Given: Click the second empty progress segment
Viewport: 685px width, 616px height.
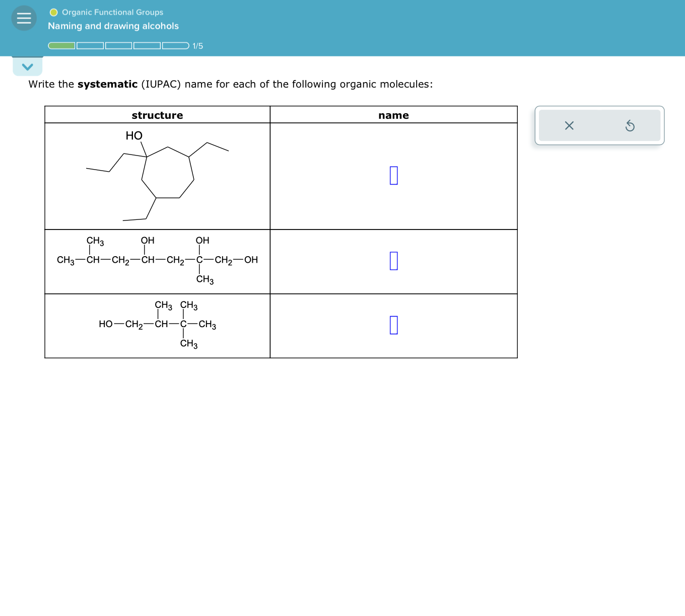Looking at the screenshot, I should [90, 45].
